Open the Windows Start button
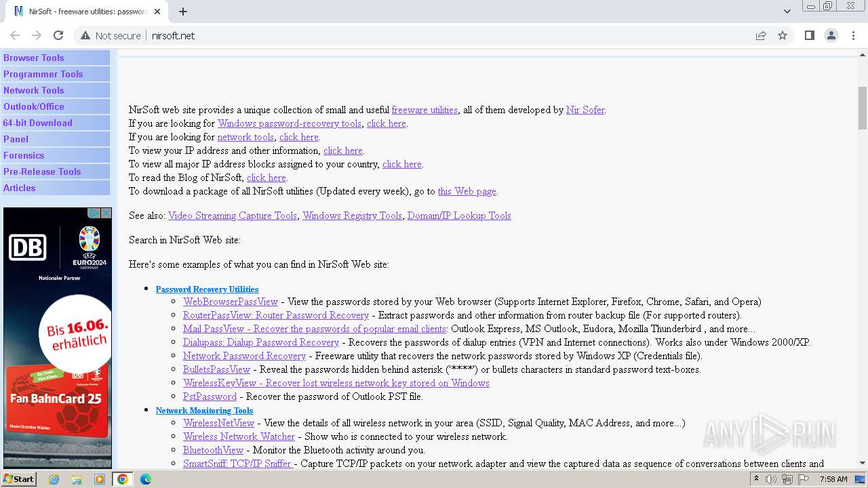Image resolution: width=868 pixels, height=488 pixels. [20, 479]
